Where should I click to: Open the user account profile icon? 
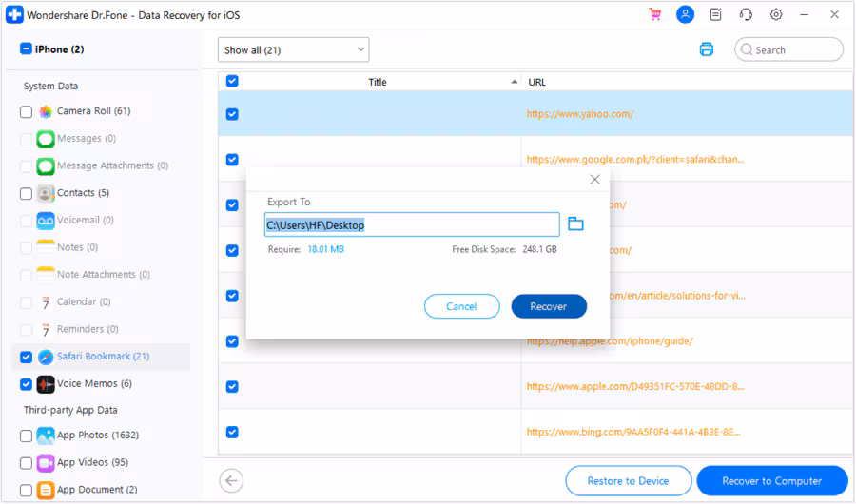tap(685, 15)
